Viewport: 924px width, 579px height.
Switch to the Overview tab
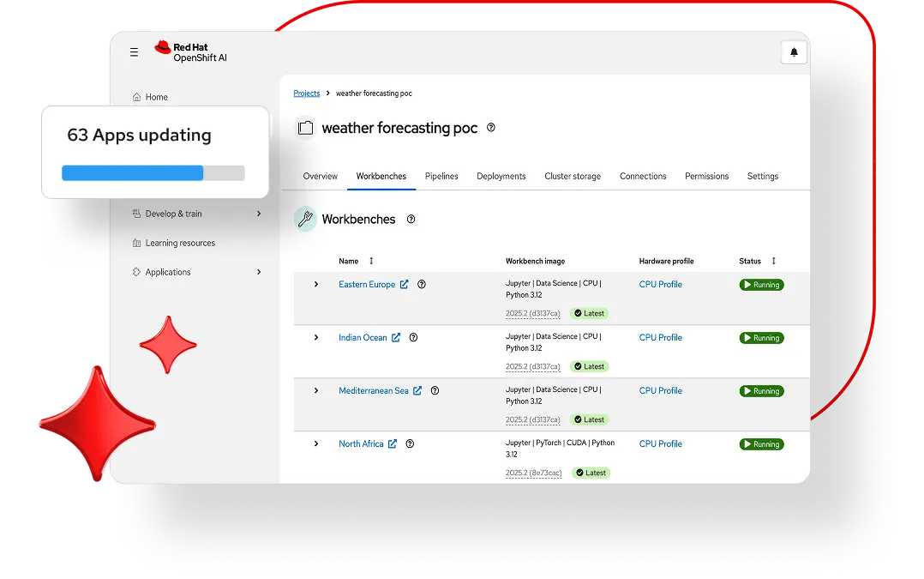pos(320,177)
